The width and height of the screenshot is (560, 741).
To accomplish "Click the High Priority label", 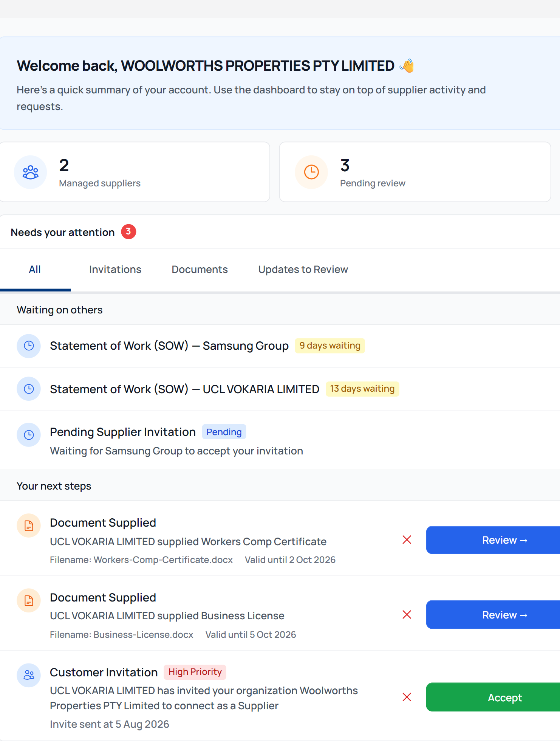I will coord(195,672).
